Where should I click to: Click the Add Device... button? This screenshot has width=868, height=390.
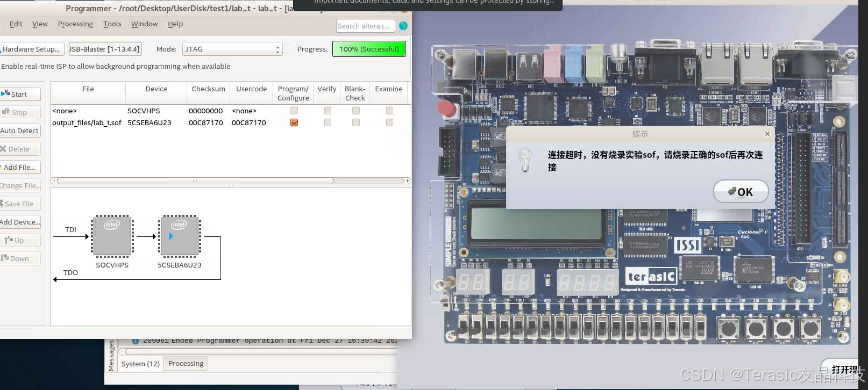pyautogui.click(x=20, y=222)
